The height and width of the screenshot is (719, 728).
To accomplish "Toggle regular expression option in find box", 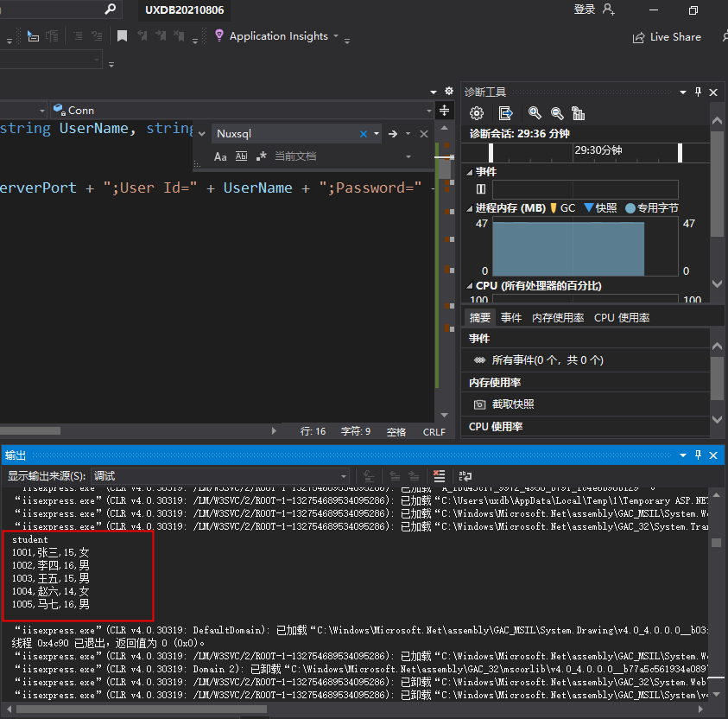I will pos(261,156).
